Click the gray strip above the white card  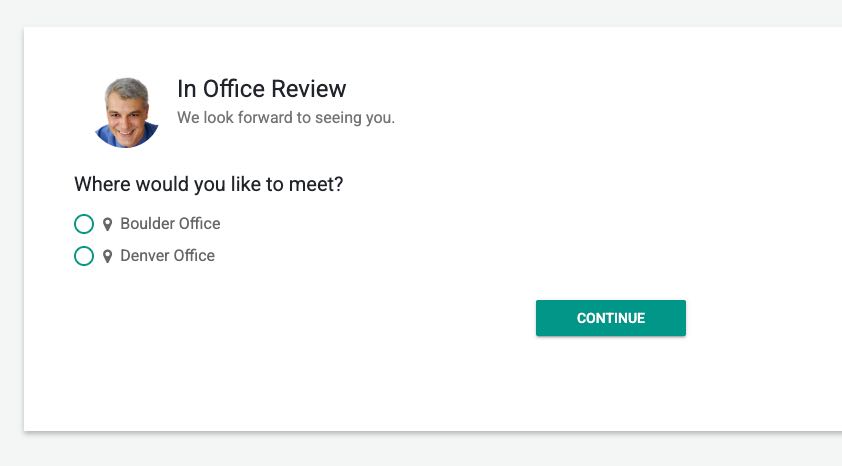[420, 13]
